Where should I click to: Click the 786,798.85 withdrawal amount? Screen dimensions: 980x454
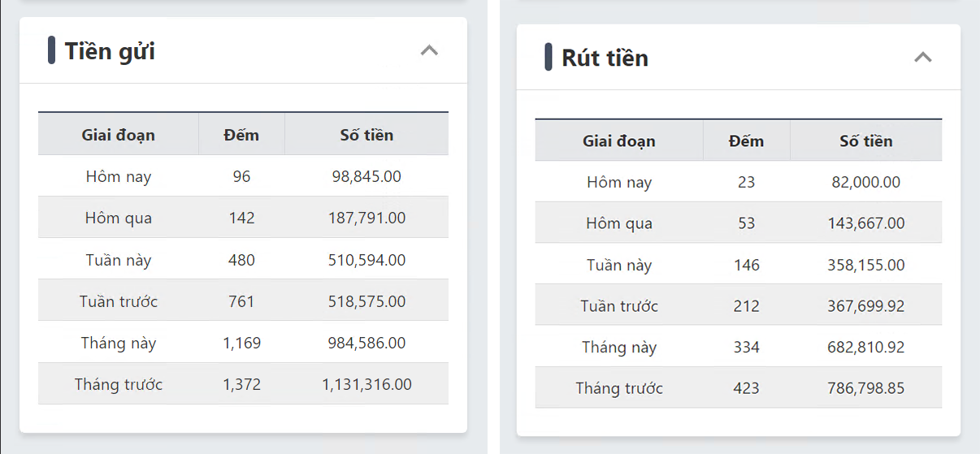[x=865, y=388]
